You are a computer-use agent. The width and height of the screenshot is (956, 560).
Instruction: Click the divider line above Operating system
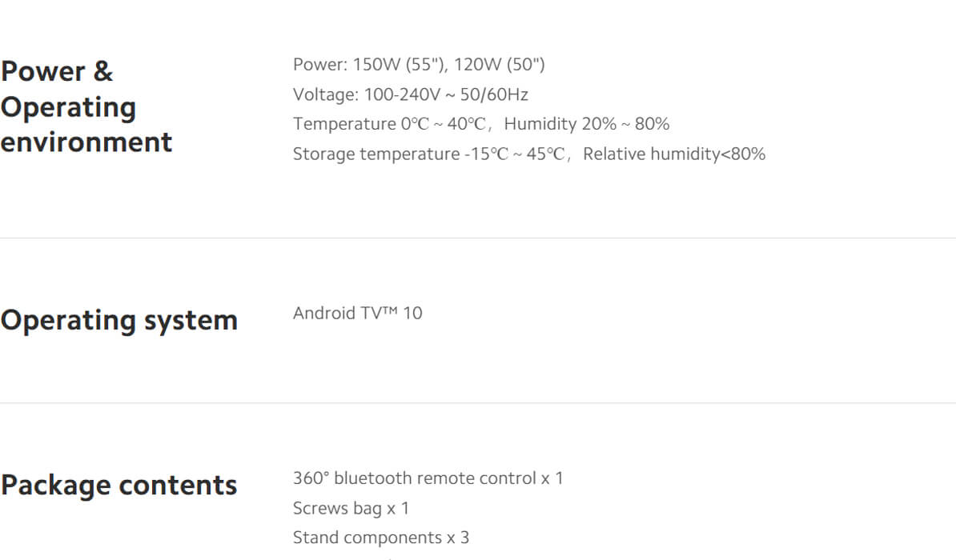(x=478, y=238)
